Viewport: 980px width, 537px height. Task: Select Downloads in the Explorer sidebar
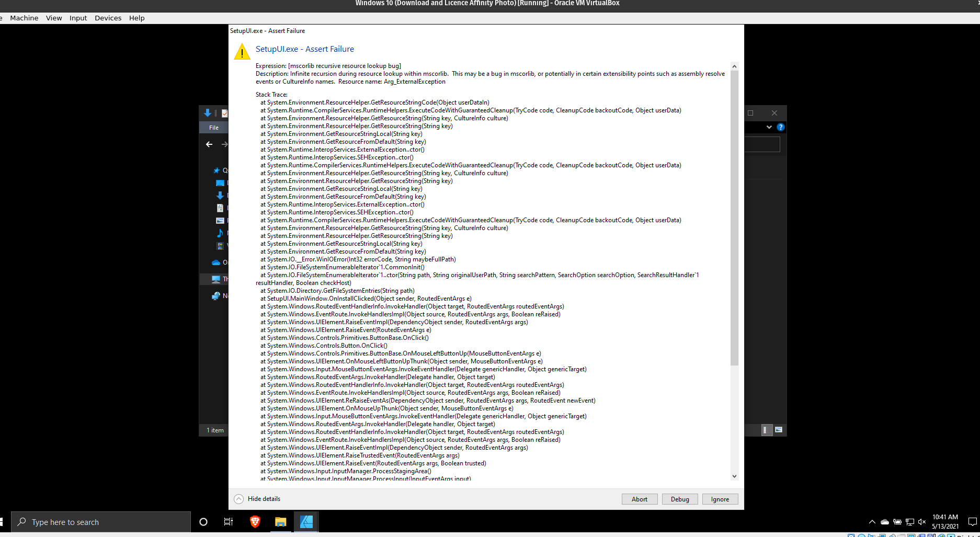pos(220,196)
